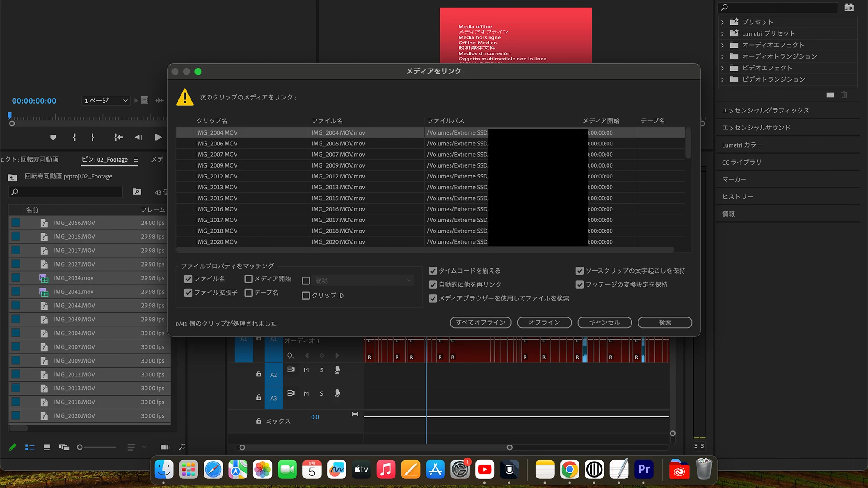This screenshot has width=868, height=488.
Task: Click the new search bin icon
Action: (x=137, y=192)
